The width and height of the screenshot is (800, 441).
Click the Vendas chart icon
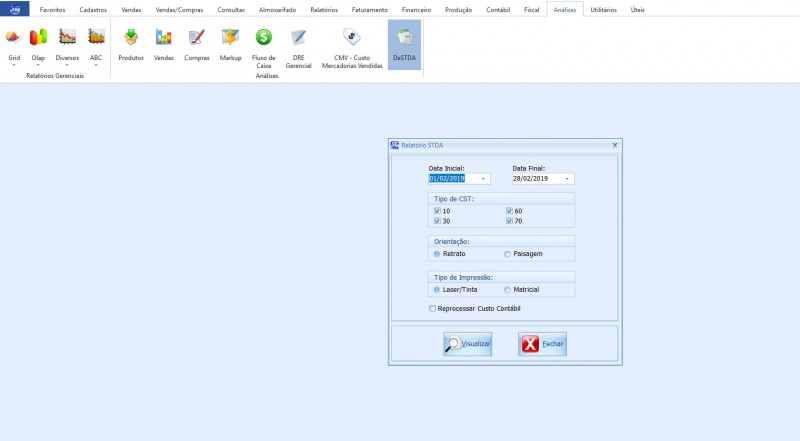coord(163,38)
